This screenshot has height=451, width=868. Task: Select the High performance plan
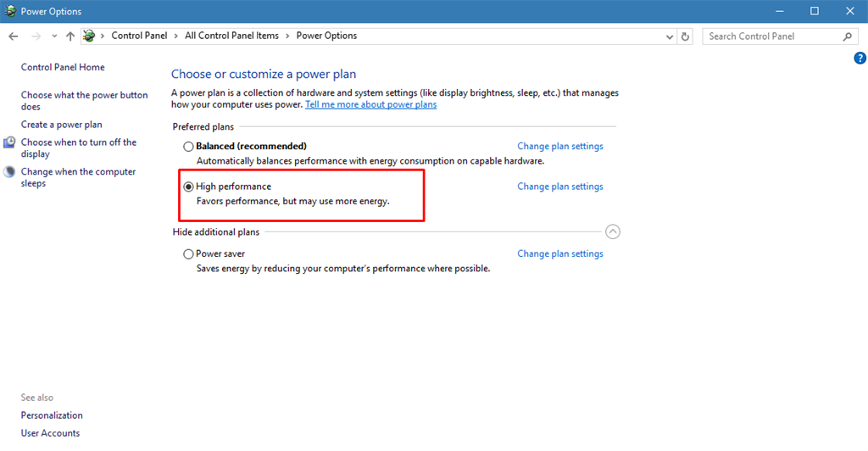pos(188,187)
